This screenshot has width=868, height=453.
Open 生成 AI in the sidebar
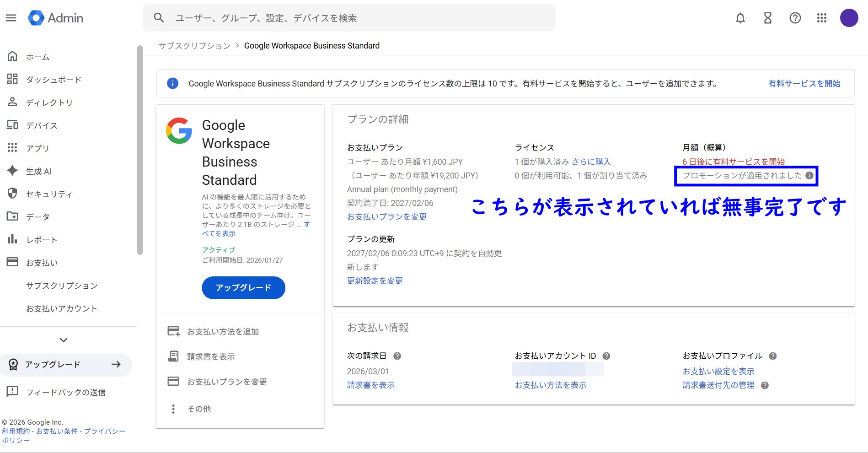pos(38,171)
